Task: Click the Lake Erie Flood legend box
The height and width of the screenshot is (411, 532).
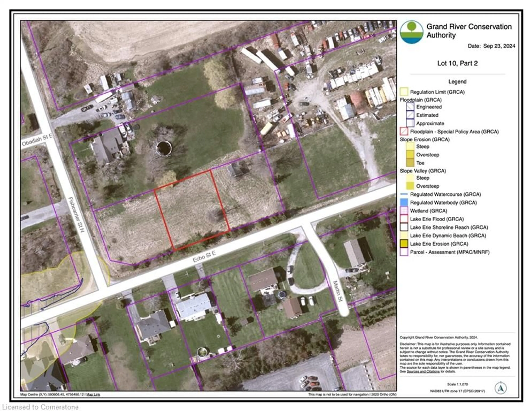Action: tap(404, 219)
